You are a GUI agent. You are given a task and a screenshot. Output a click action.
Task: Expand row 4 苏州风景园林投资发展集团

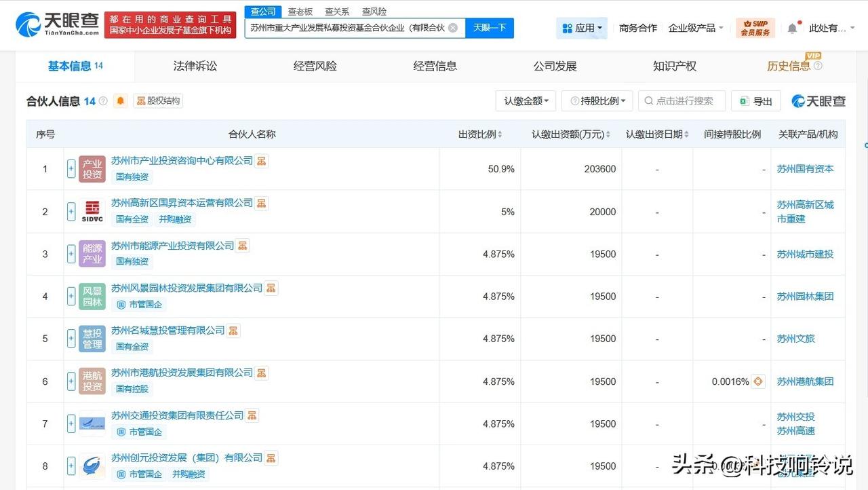(71, 297)
